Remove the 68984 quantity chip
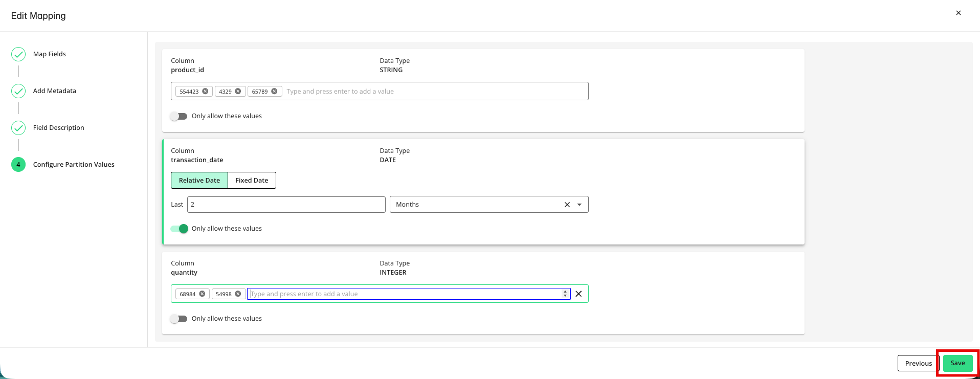 (x=202, y=294)
